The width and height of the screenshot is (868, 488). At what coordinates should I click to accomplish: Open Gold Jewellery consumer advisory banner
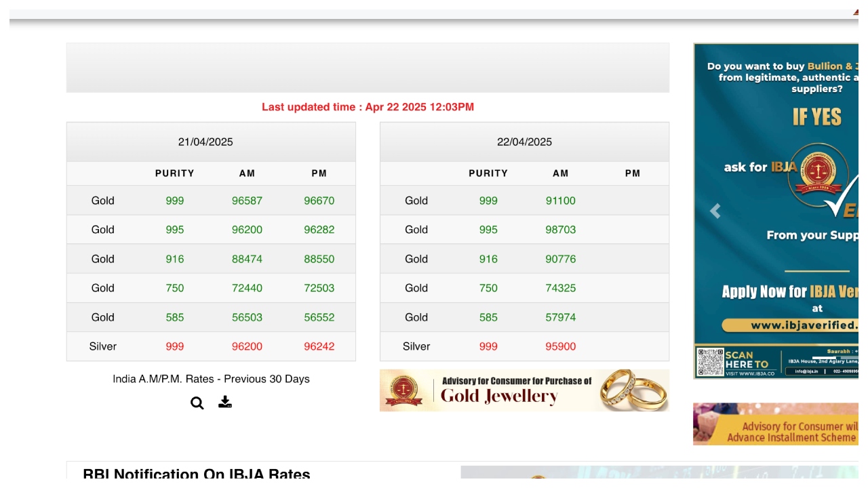[516, 390]
